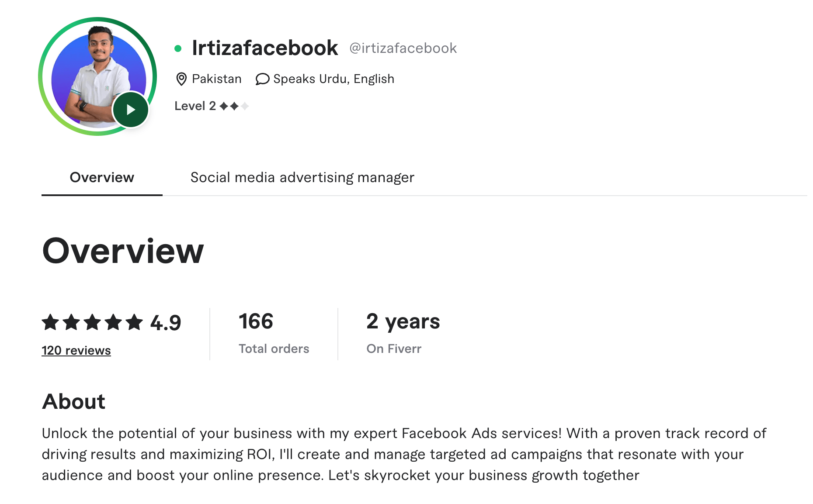The image size is (813, 504).
Task: Play the seller's intro video
Action: (x=130, y=110)
